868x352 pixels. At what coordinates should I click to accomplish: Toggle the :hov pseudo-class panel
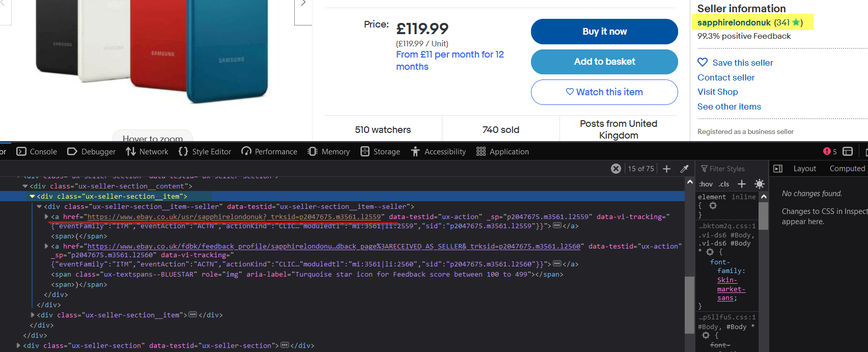706,184
